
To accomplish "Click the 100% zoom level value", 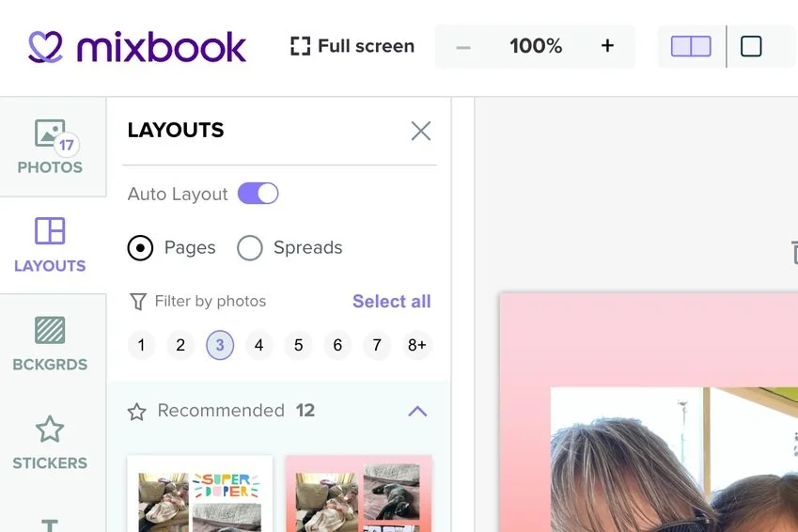I will pos(536,46).
